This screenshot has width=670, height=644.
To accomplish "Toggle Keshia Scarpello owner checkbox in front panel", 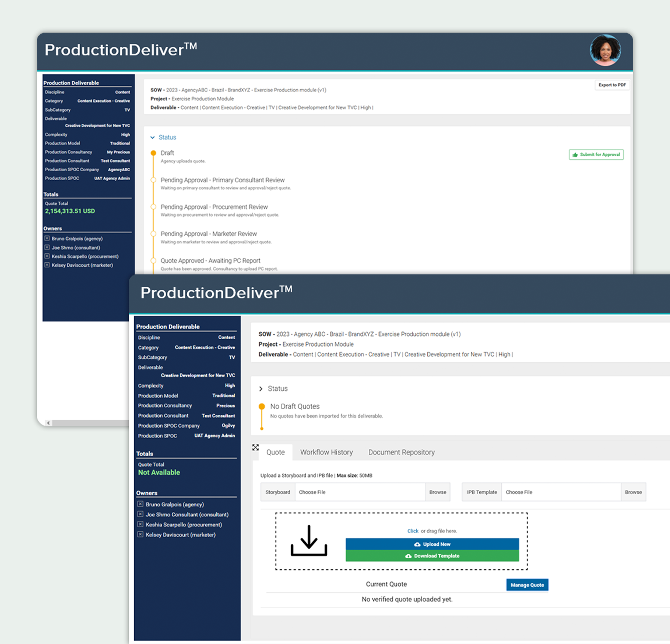I will (140, 524).
